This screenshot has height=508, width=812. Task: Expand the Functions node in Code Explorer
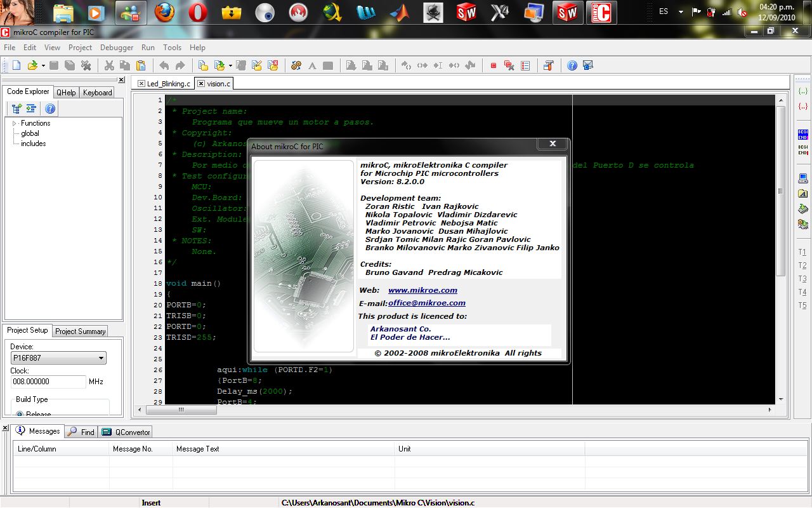click(14, 123)
